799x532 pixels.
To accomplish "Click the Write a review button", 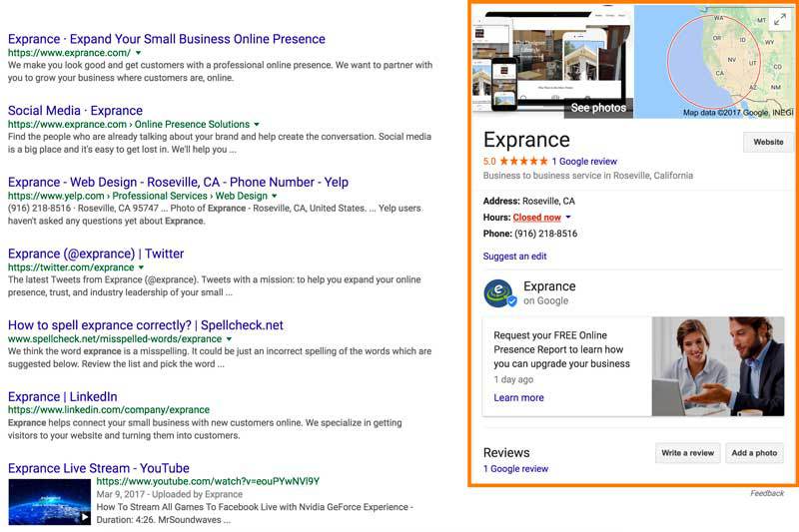I will point(687,453).
